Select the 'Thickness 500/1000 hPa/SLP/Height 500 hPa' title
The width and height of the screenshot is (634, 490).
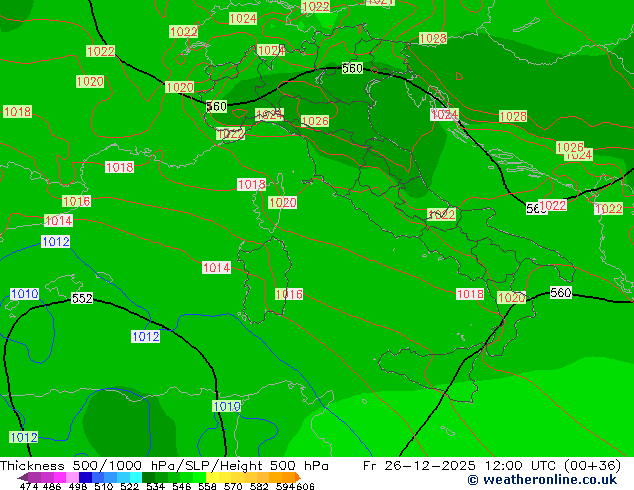[164, 466]
